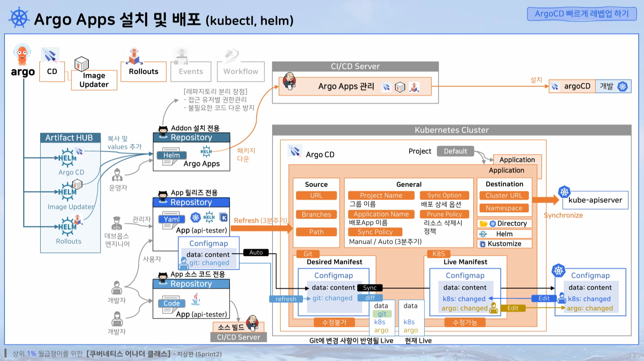Click the Helm icon above Image Updater in Artifact HUB
Image resolution: width=644 pixels, height=361 pixels.
(x=67, y=192)
